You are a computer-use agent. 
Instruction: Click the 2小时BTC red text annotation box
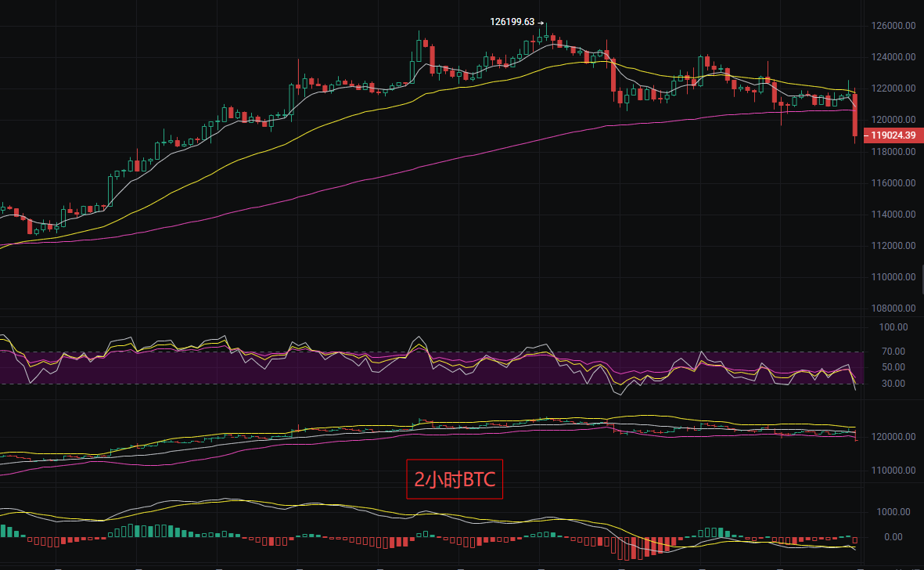pos(455,479)
